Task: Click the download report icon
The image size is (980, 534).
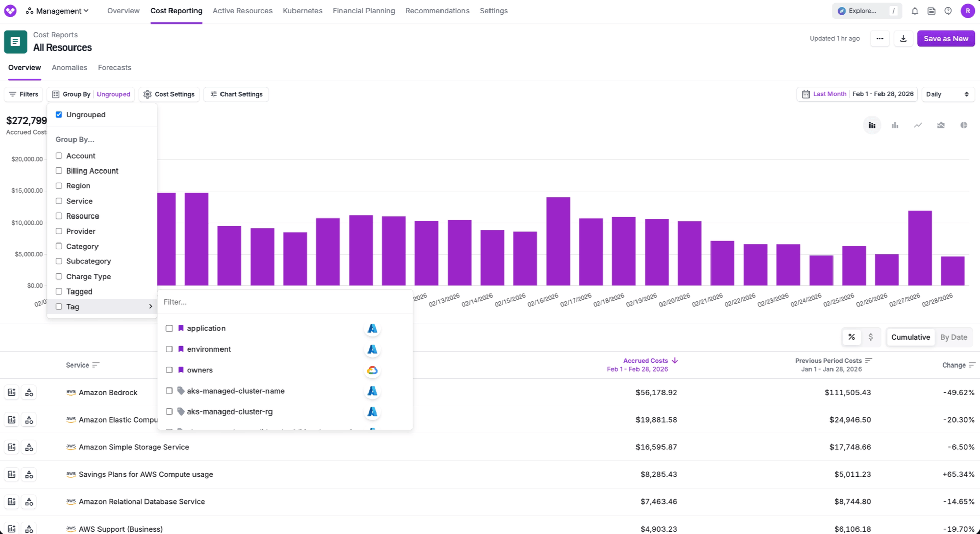Action: click(903, 39)
